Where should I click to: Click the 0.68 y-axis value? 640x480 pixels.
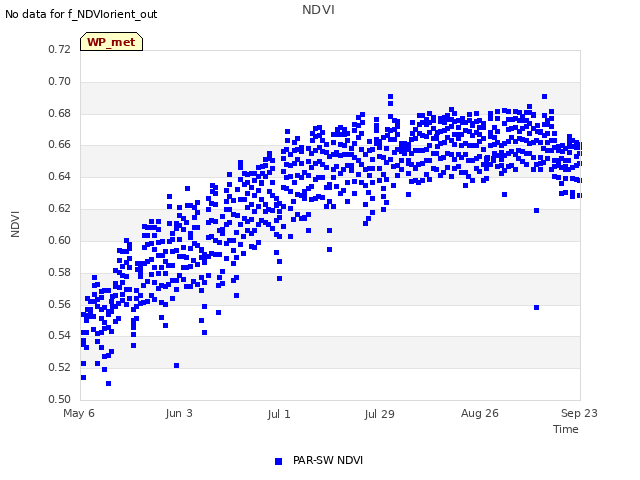pyautogui.click(x=60, y=113)
